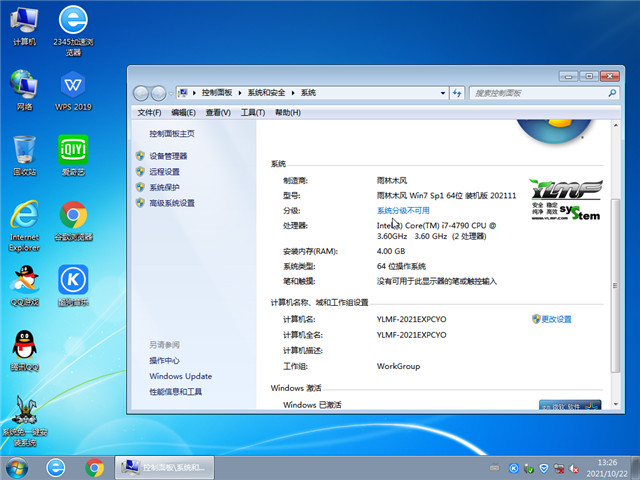This screenshot has width=640, height=480.
Task: Open the 文件(F) menu
Action: tap(149, 113)
